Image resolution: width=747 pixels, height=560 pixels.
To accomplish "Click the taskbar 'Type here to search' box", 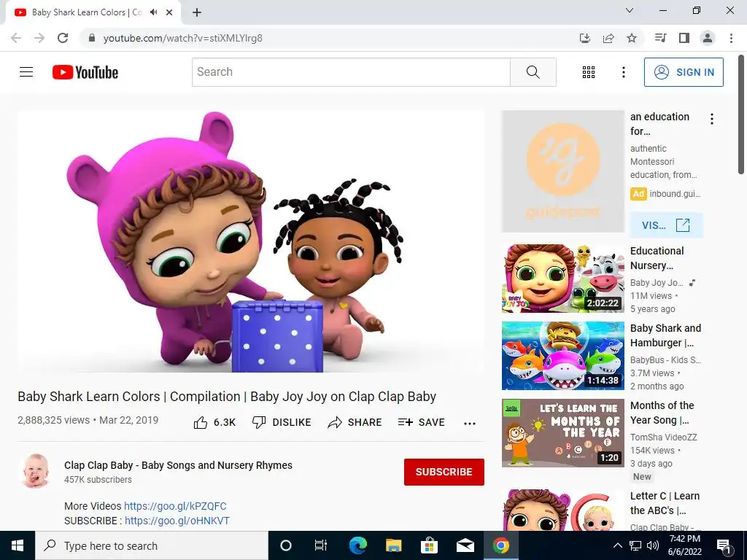I will click(152, 545).
